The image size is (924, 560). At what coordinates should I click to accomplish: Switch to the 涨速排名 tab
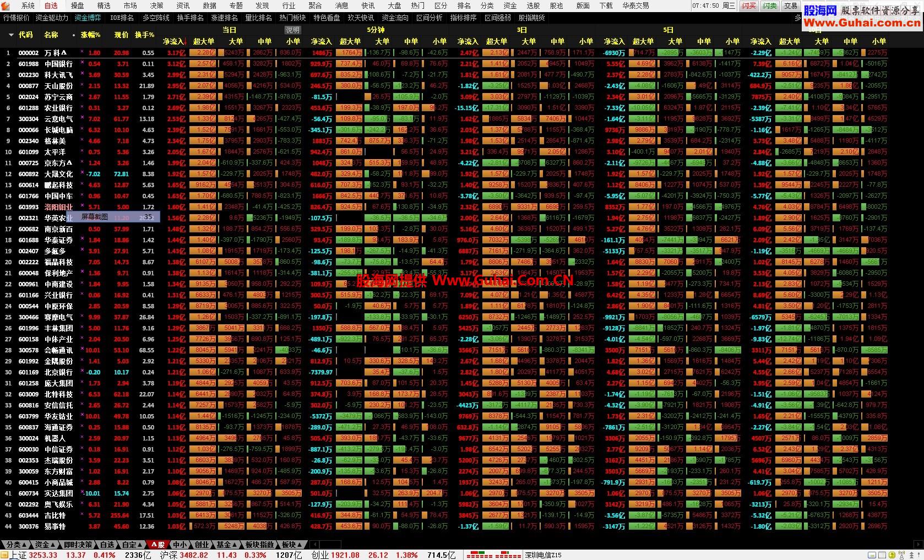coord(225,18)
